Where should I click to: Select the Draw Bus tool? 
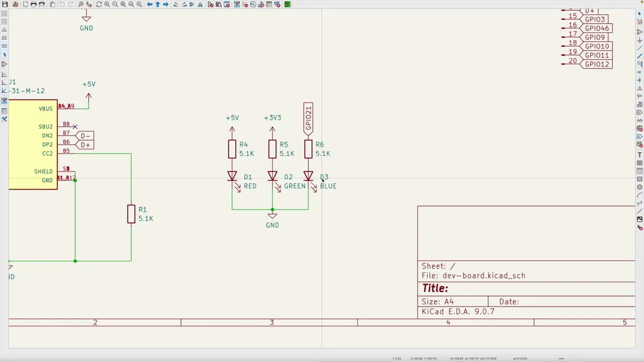point(639,56)
